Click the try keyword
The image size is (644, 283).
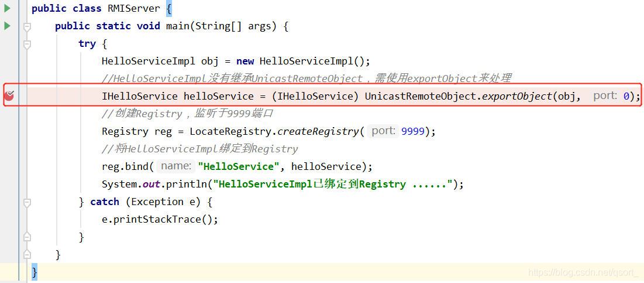point(87,43)
